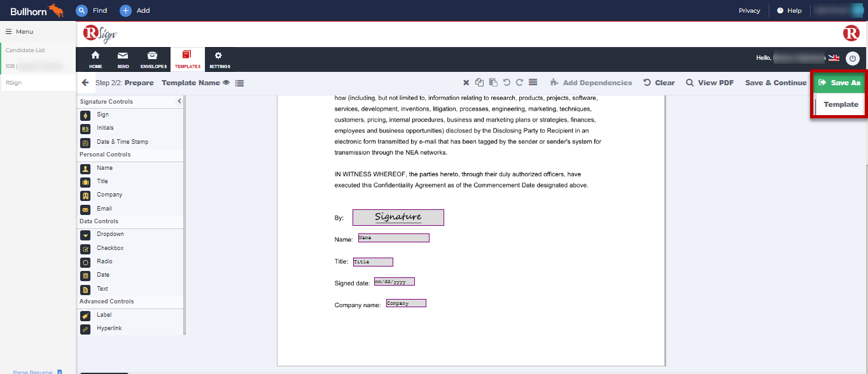Screen dimensions: 868x374
Task: Choose Template from Save As menu
Action: (841, 104)
